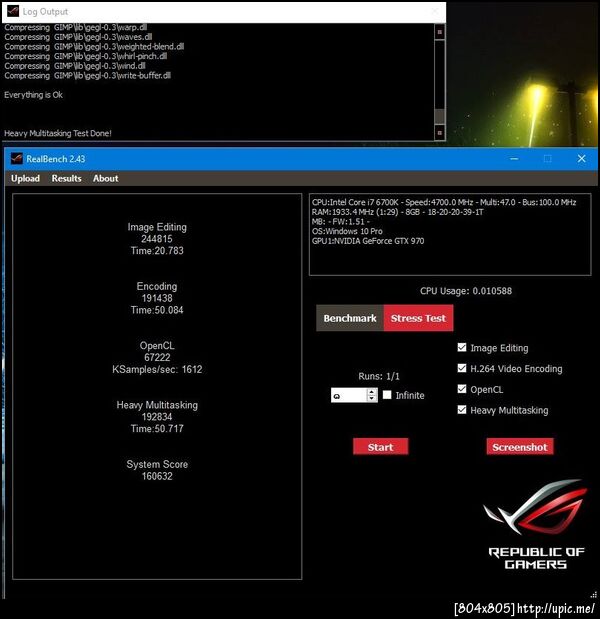Uncheck the Image Editing checkbox
This screenshot has width=600, height=619.
pyautogui.click(x=462, y=347)
